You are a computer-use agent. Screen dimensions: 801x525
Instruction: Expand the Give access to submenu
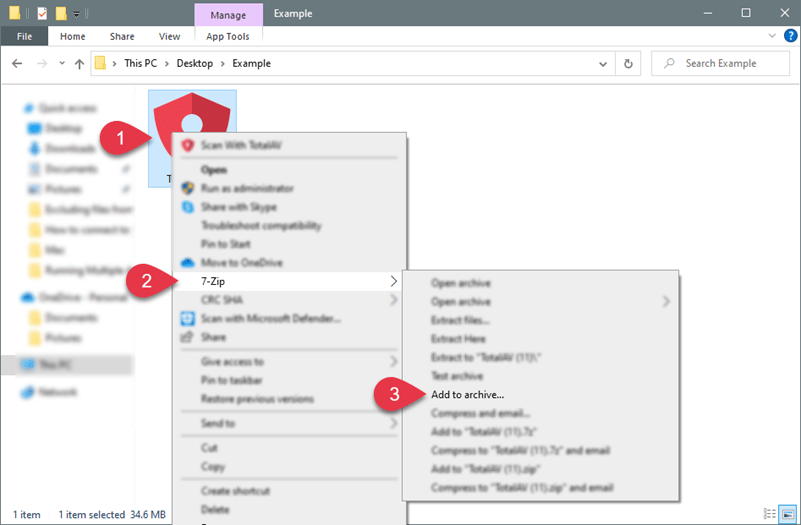[289, 362]
